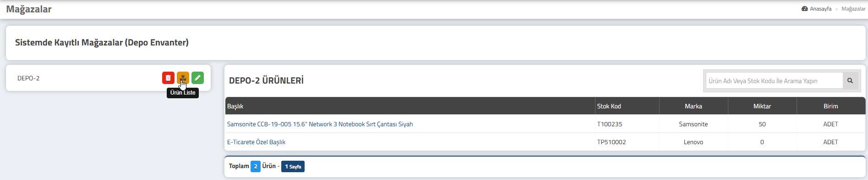Select the Lenovo brand cell
The width and height of the screenshot is (868, 180).
pyautogui.click(x=693, y=142)
